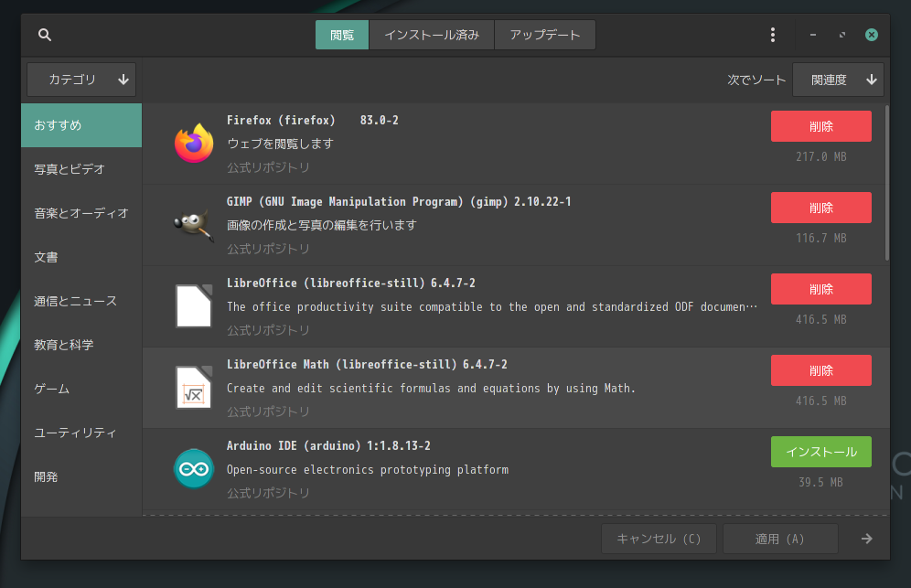Click the LibreOffice Math formula icon

[x=194, y=388]
